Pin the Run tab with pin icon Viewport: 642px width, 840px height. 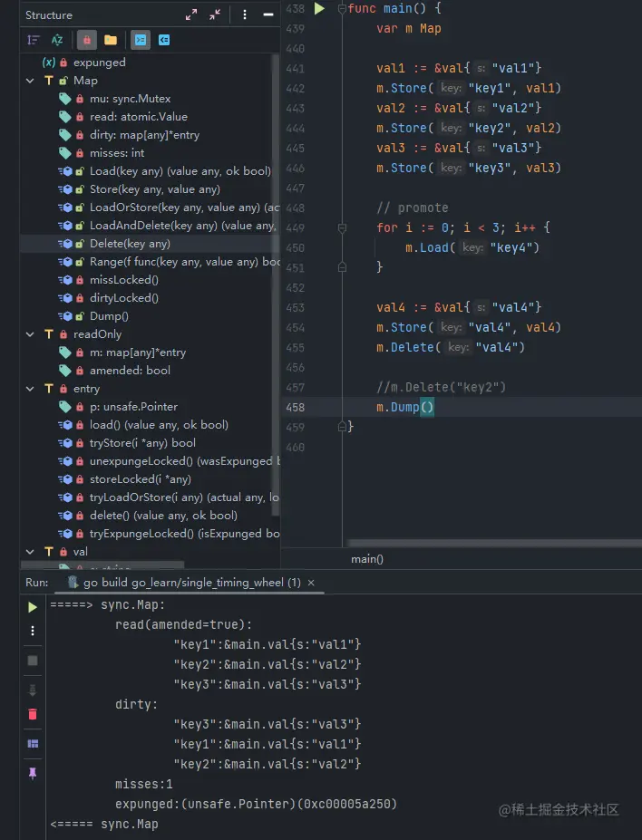click(33, 774)
